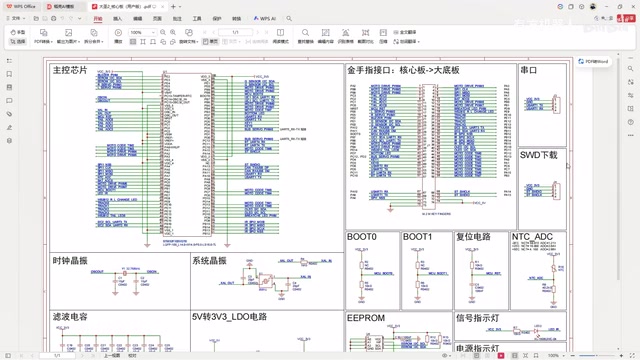This screenshot has height=360, width=640.
Task: Click the open folder icon in quick access
Action: [36, 19]
